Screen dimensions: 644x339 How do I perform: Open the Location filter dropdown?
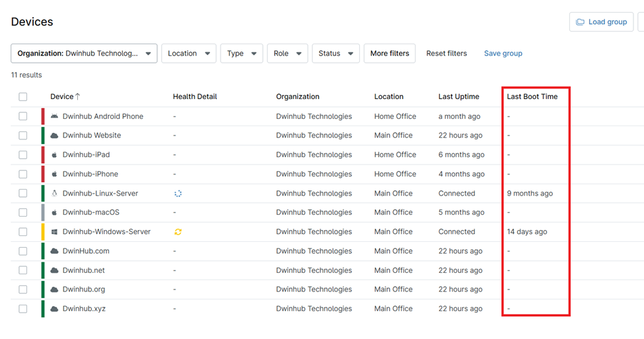(x=189, y=54)
